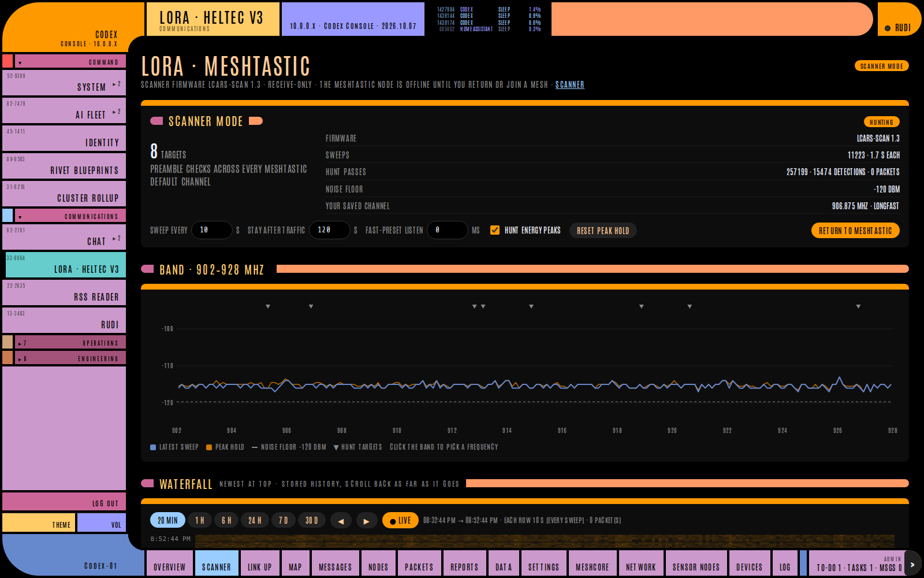
Task: Open Cluster Rollup in the sidebar
Action: tap(64, 194)
